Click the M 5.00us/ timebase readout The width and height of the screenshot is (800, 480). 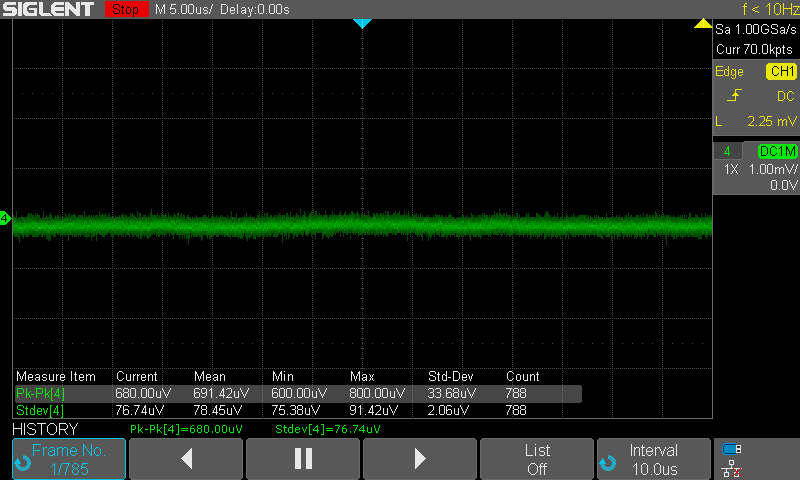(183, 9)
